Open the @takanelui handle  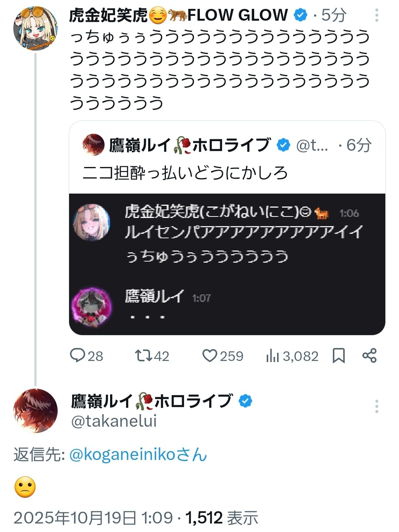tap(114, 421)
